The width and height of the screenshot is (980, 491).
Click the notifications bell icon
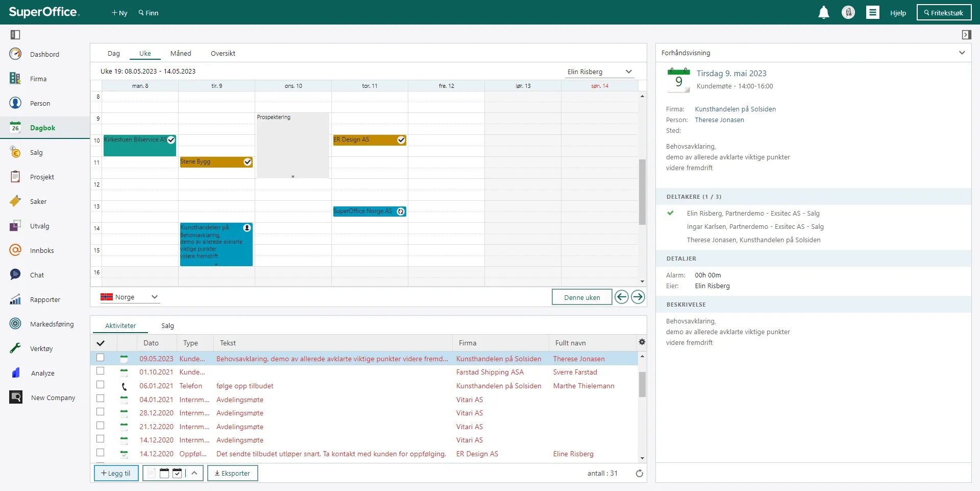[x=823, y=12]
